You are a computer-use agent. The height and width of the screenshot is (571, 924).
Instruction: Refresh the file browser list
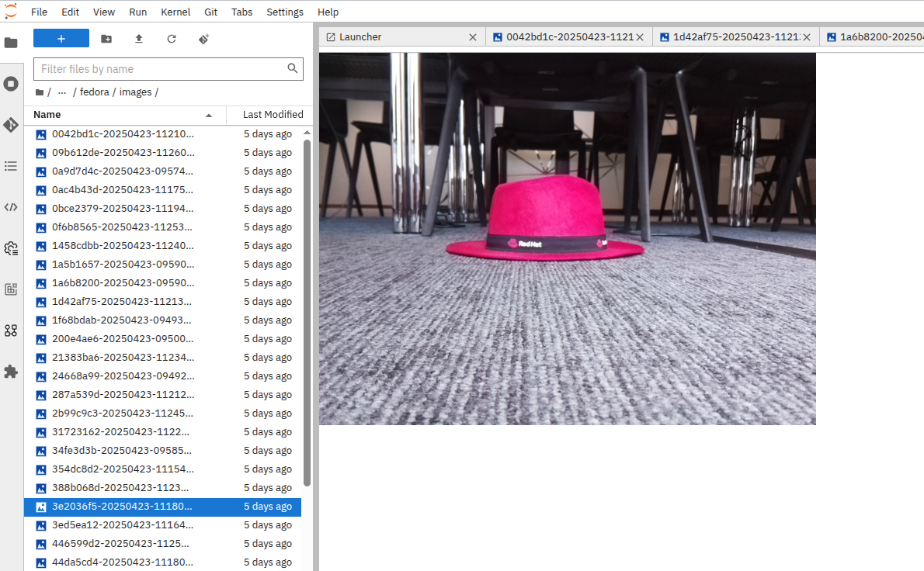click(x=172, y=39)
